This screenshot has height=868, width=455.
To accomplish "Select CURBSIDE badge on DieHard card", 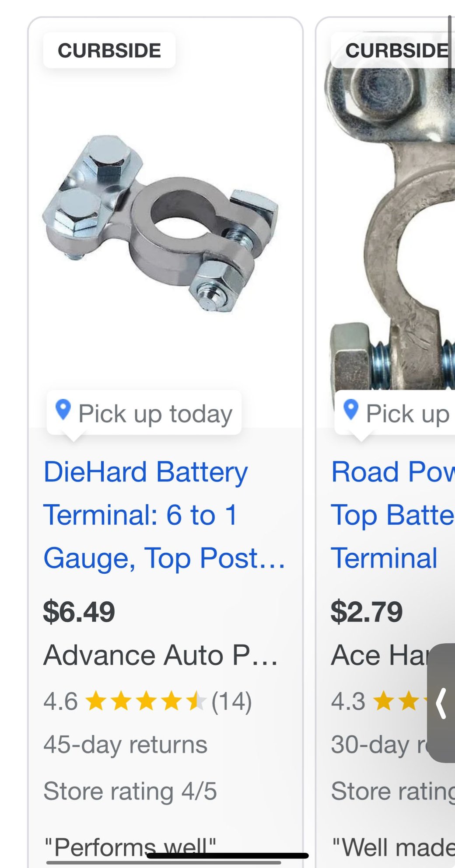I will 109,51.
